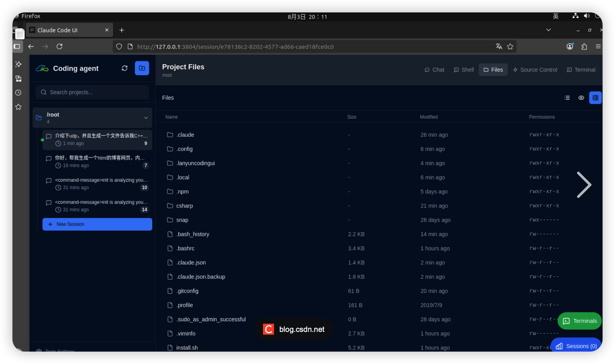Open the html blog session from 18 mins ago

pyautogui.click(x=97, y=162)
